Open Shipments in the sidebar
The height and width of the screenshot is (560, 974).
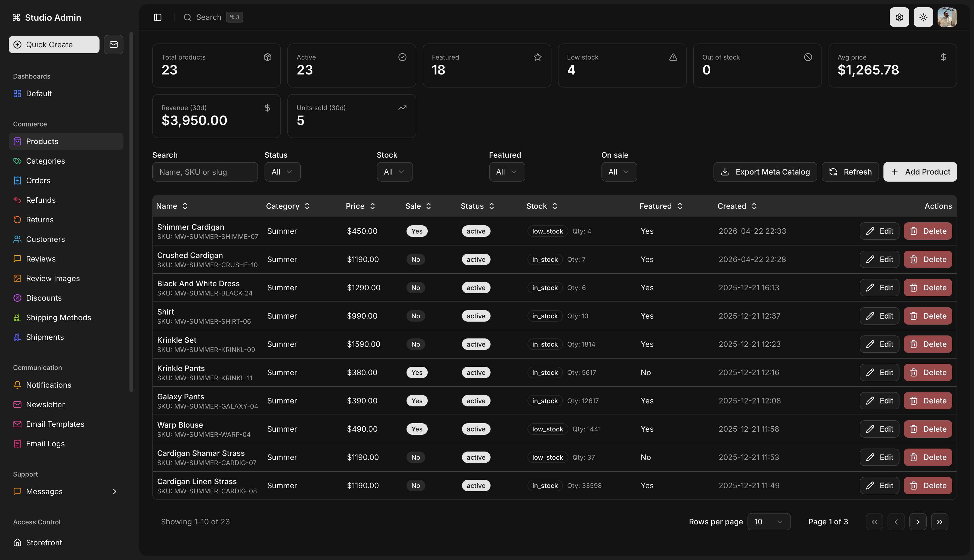tap(66, 337)
